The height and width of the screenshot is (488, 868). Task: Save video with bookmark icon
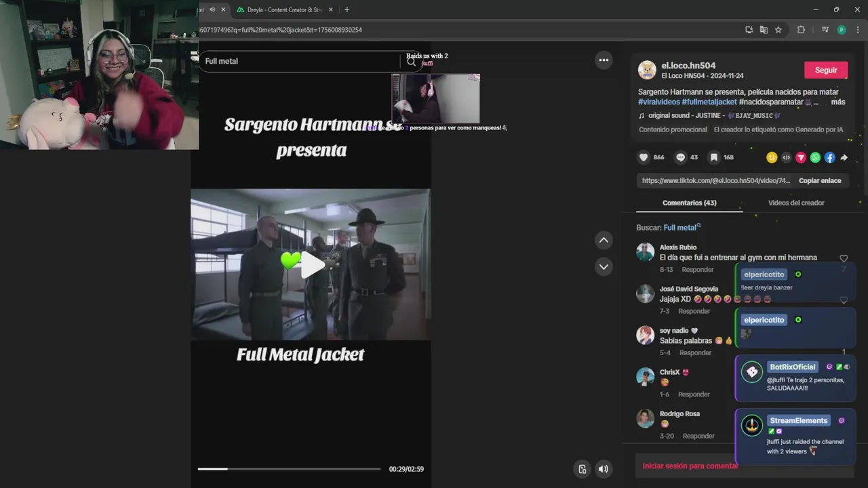(x=714, y=157)
